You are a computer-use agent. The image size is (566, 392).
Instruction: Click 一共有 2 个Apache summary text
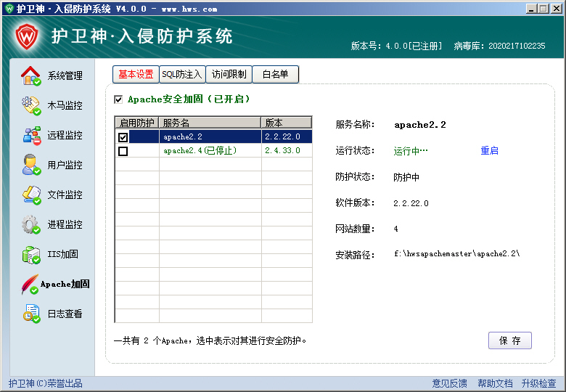click(210, 340)
